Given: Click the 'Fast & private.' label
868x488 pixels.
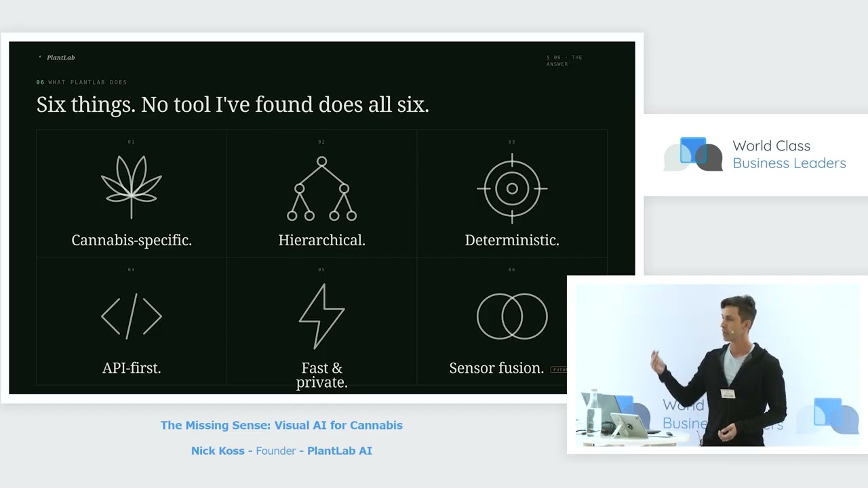Looking at the screenshot, I should point(322,375).
